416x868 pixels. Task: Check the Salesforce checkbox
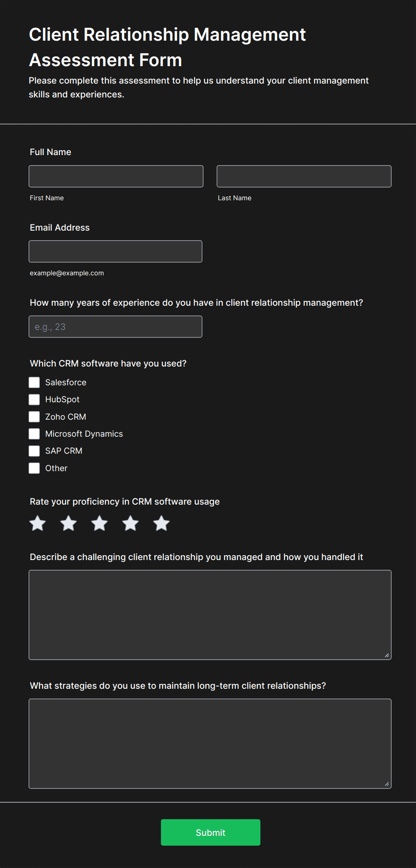(34, 382)
